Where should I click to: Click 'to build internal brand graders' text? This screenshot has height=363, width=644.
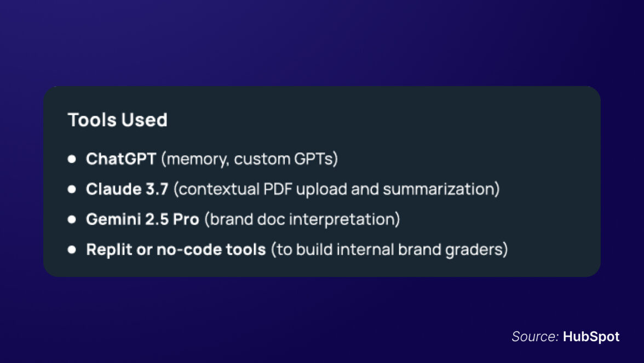click(389, 249)
